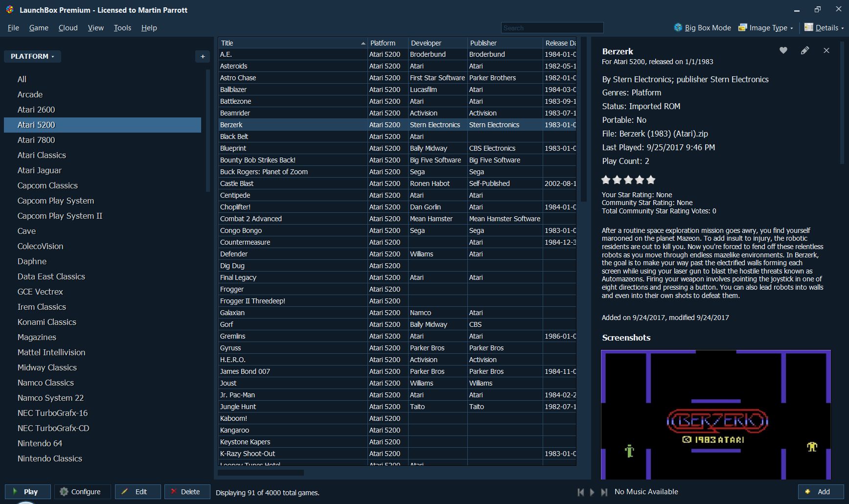849x504 pixels.
Task: Sort by Title column header
Action: tap(293, 43)
